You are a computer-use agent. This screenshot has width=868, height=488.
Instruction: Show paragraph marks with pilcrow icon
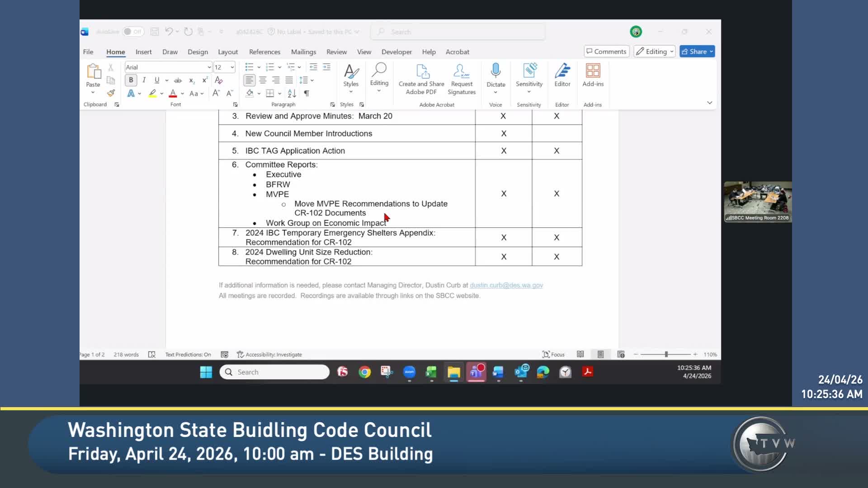point(307,94)
